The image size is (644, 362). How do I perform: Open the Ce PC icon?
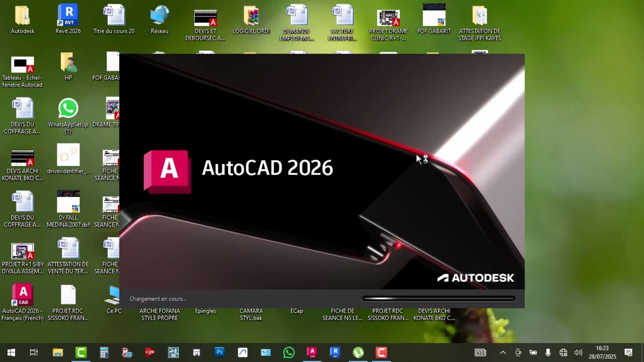[114, 299]
